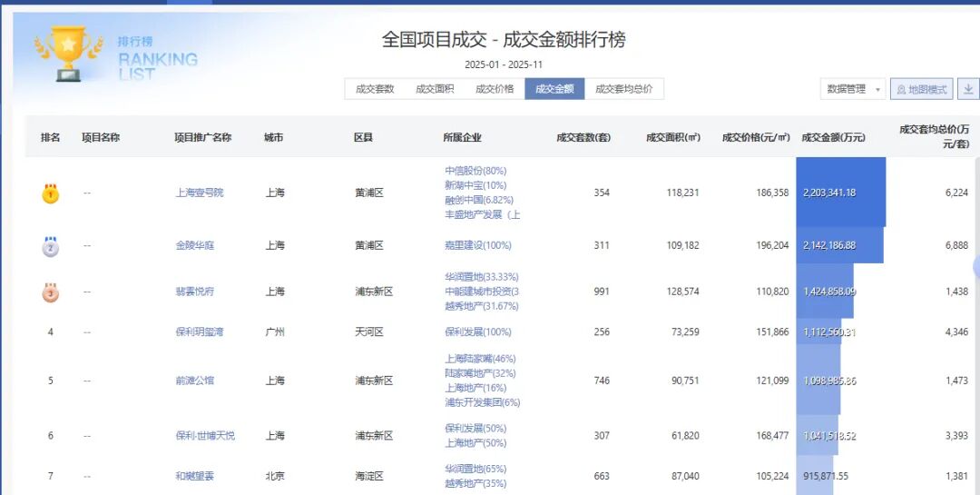This screenshot has height=495, width=980.
Task: Click the 嘉里建设(100%) company link
Action: click(x=478, y=246)
